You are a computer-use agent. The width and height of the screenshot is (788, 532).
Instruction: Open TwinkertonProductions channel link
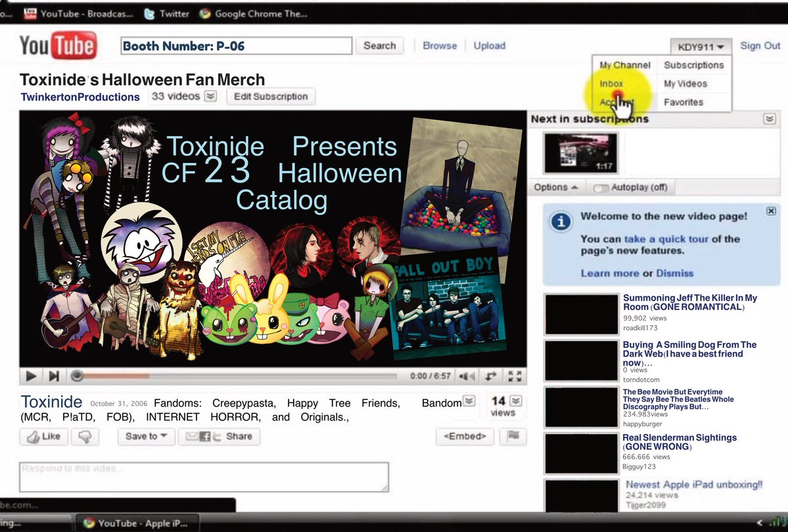point(80,97)
